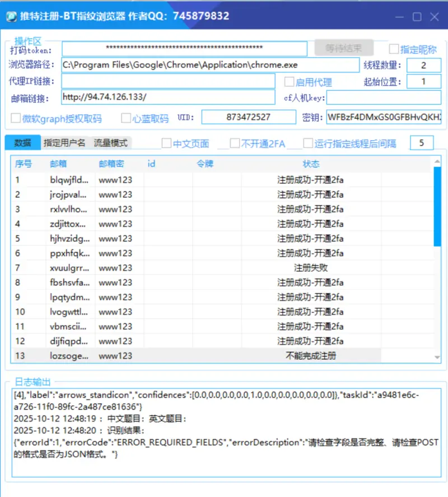This screenshot has height=497, width=448.
Task: Check the 微软graph授权取码 option
Action: 16,118
